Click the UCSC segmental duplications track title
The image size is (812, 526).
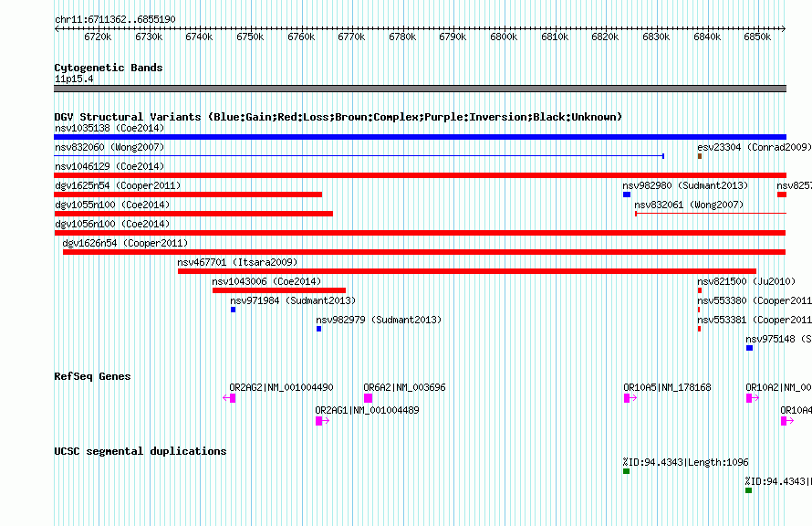pos(141,451)
